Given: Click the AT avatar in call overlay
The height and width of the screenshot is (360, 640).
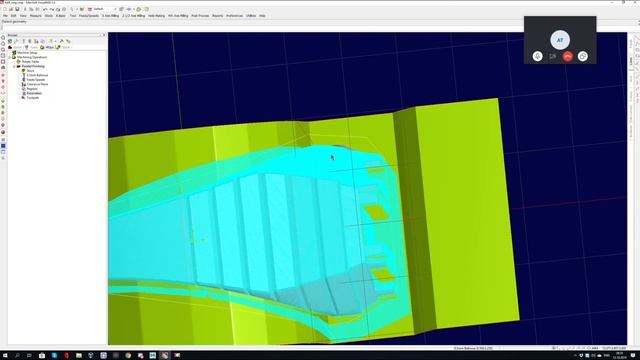Looking at the screenshot, I should (560, 40).
